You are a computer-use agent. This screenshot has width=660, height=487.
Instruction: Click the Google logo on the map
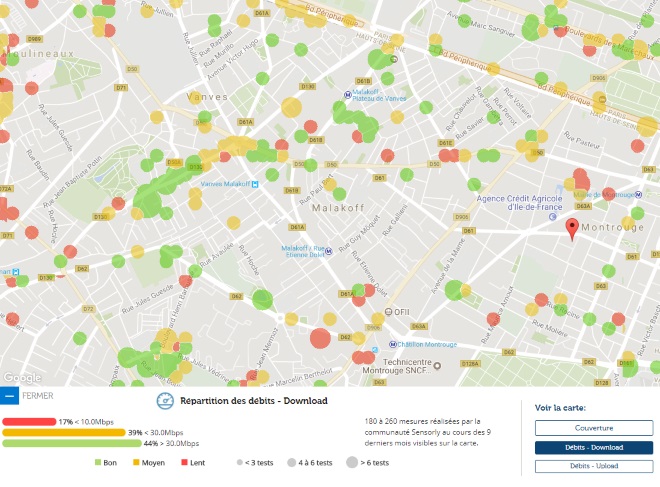22,378
